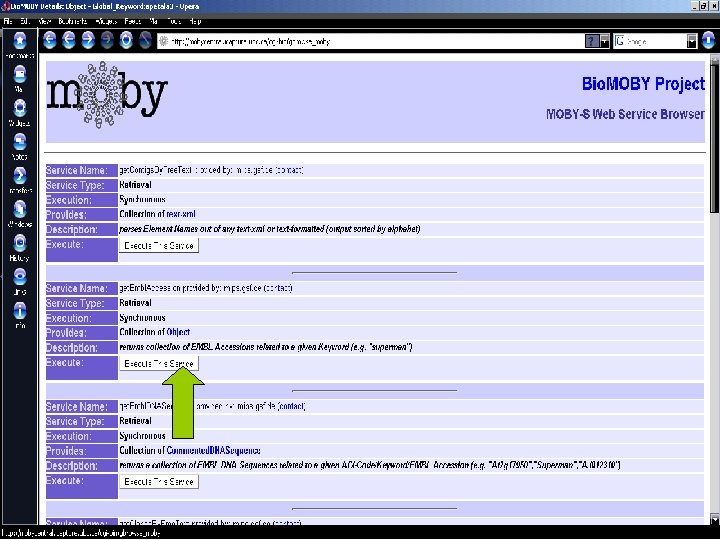This screenshot has height=540, width=720.
Task: Open the Bookmarks panel icon
Action: 19,41
